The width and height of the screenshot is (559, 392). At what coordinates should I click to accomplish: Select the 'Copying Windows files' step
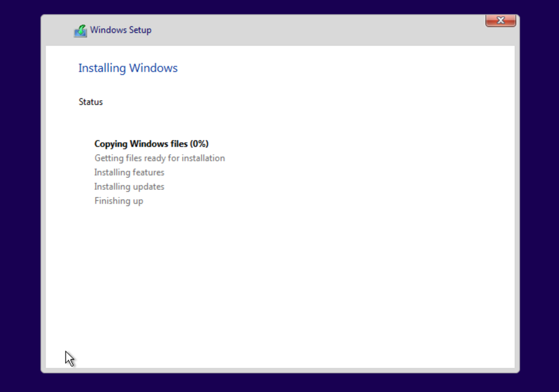[x=141, y=144]
